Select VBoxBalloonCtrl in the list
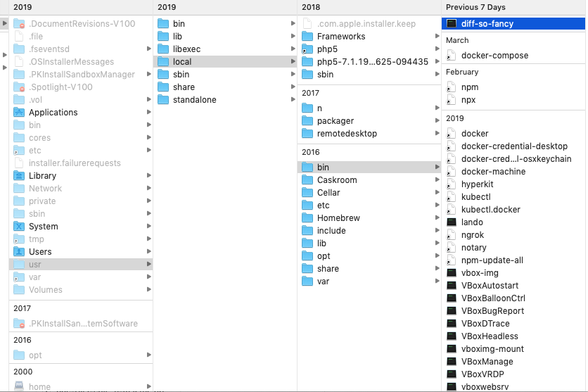 493,298
